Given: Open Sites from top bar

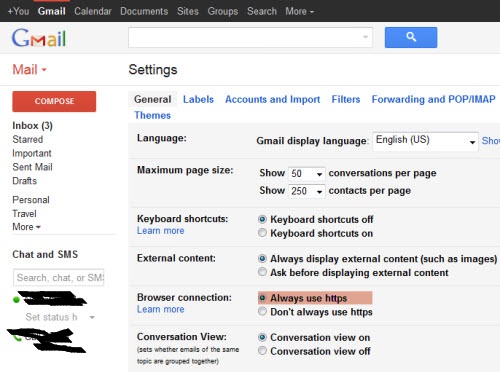Looking at the screenshot, I should click(x=188, y=11).
